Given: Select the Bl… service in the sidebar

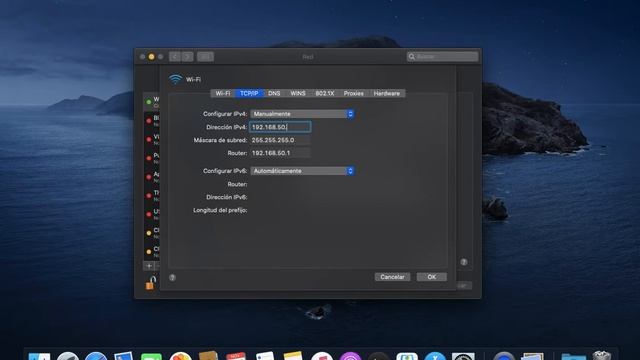Looking at the screenshot, I should 152,121.
